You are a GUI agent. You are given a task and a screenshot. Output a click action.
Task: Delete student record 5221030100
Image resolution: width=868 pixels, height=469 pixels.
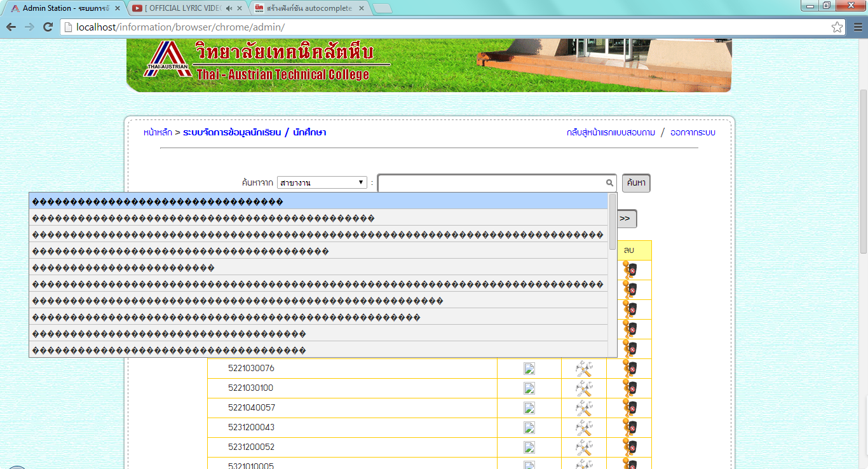(x=630, y=388)
